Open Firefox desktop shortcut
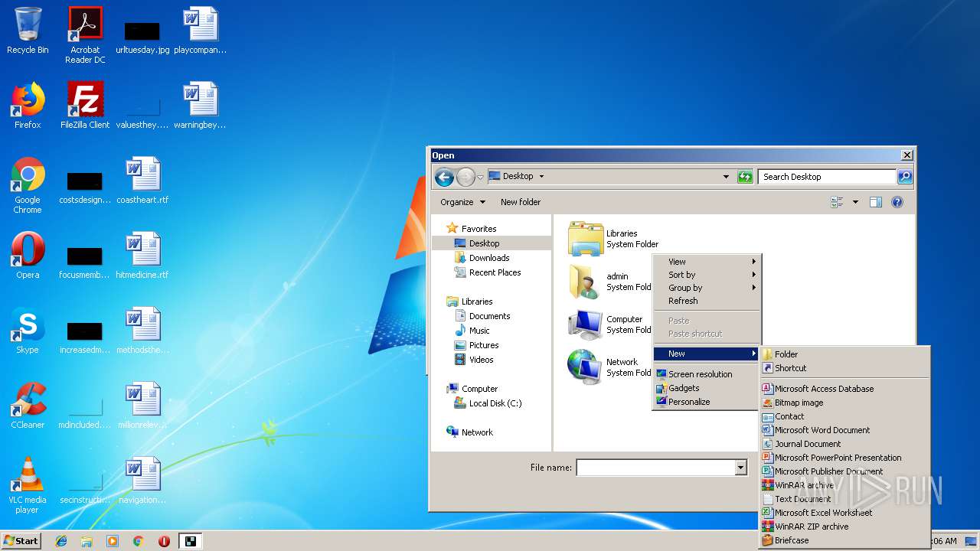This screenshot has width=980, height=551. [x=28, y=106]
